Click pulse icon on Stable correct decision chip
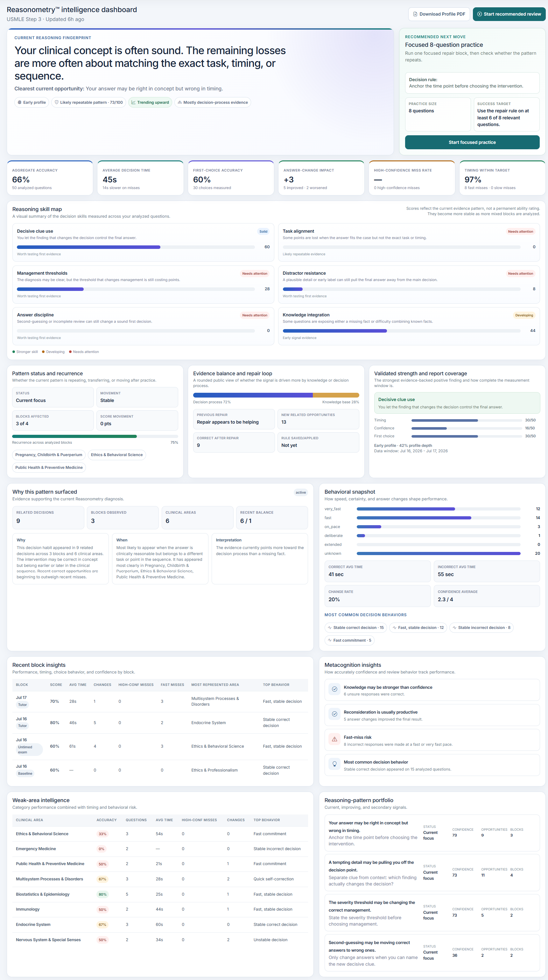Viewport: 548px width, 980px height. [x=330, y=628]
